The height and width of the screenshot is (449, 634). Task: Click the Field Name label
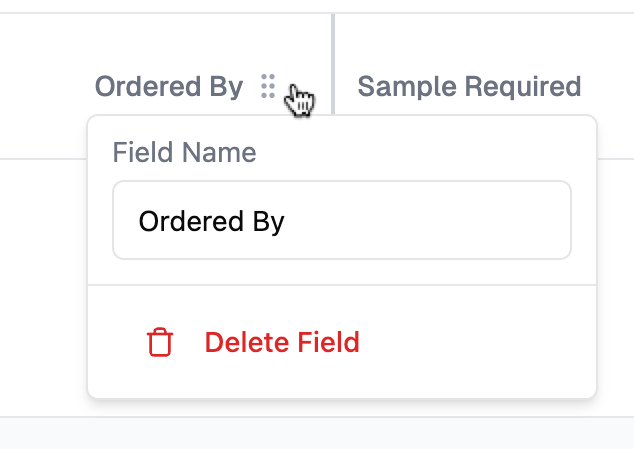[184, 153]
